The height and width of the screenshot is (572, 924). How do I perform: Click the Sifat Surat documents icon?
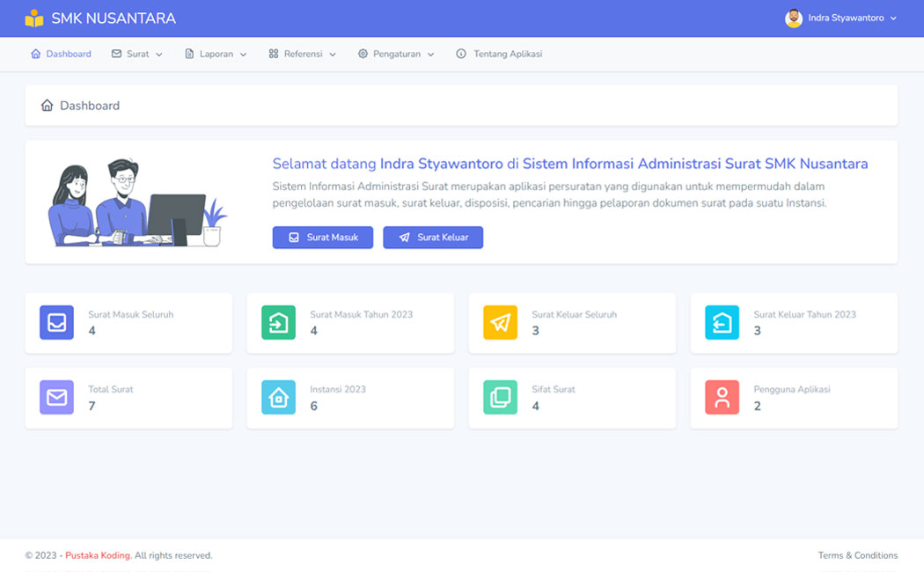coord(500,397)
